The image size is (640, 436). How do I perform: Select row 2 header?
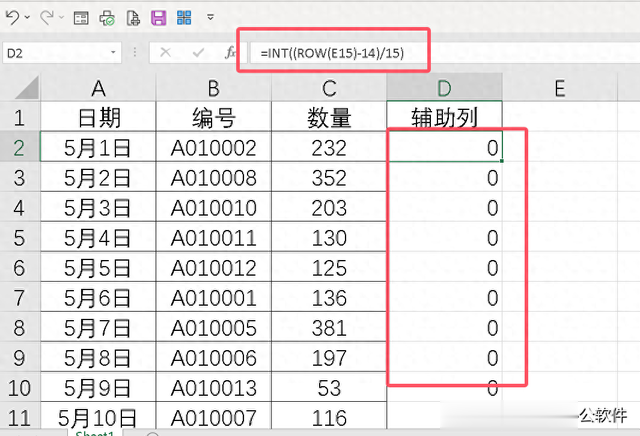pos(20,147)
